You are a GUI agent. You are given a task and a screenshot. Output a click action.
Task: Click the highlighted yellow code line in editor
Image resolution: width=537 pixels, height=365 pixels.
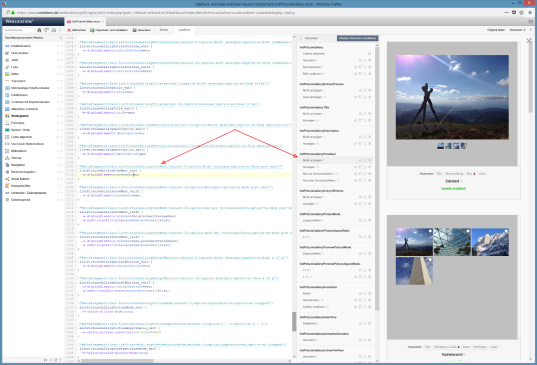184,175
